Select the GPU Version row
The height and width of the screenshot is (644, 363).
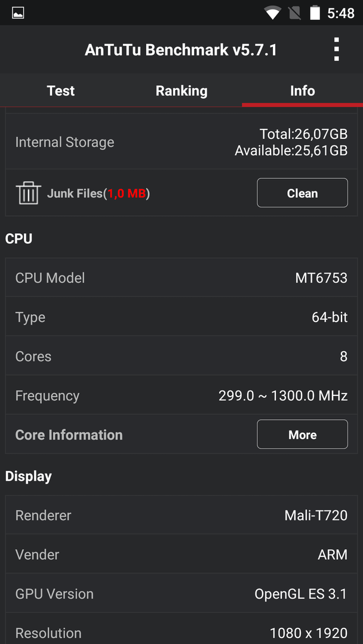181,593
